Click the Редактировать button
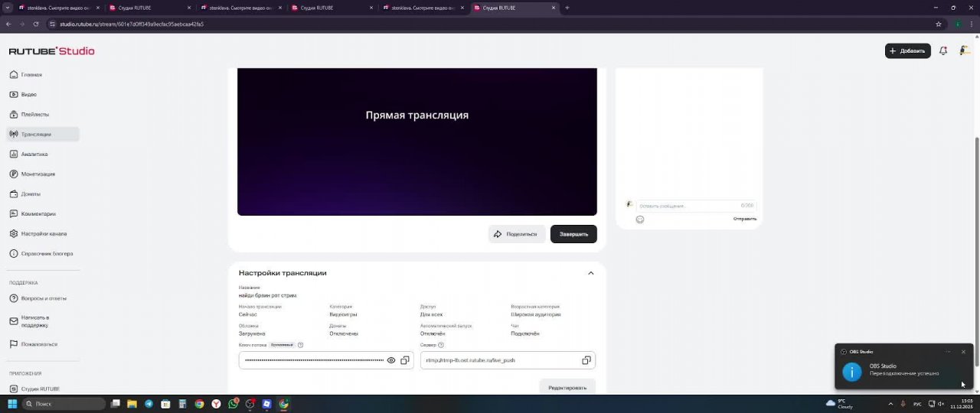This screenshot has height=413, width=980. tap(567, 388)
